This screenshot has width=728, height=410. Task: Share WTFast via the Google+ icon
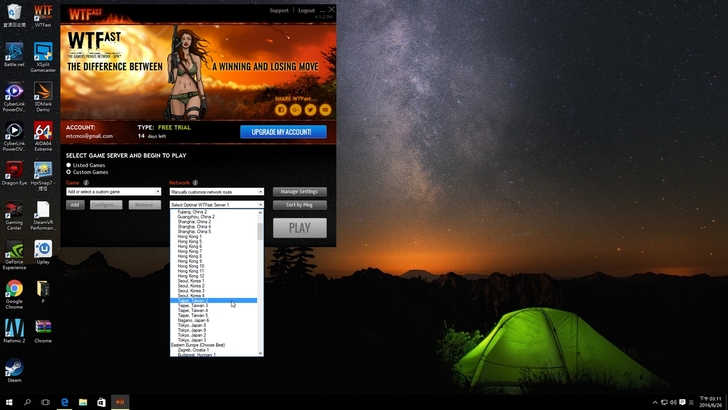point(295,110)
